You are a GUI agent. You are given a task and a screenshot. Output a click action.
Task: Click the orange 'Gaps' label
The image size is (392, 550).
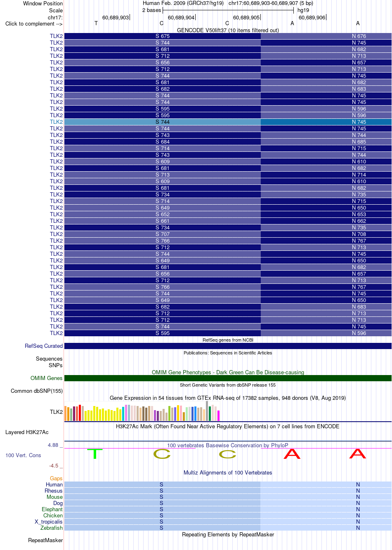[x=56, y=479]
